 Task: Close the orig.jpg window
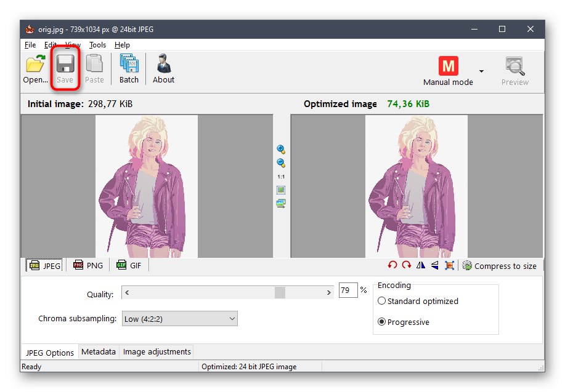(530, 29)
